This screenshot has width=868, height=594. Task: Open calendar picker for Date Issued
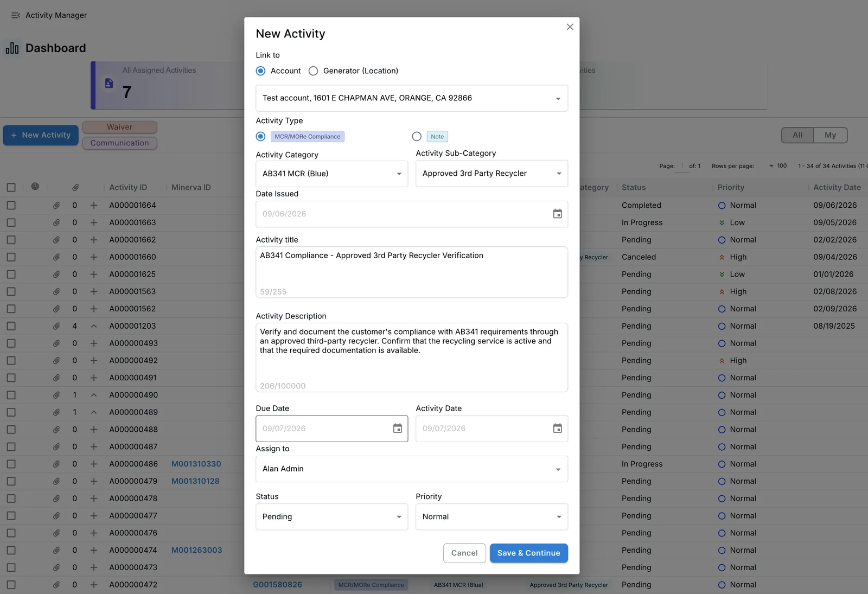pyautogui.click(x=557, y=214)
